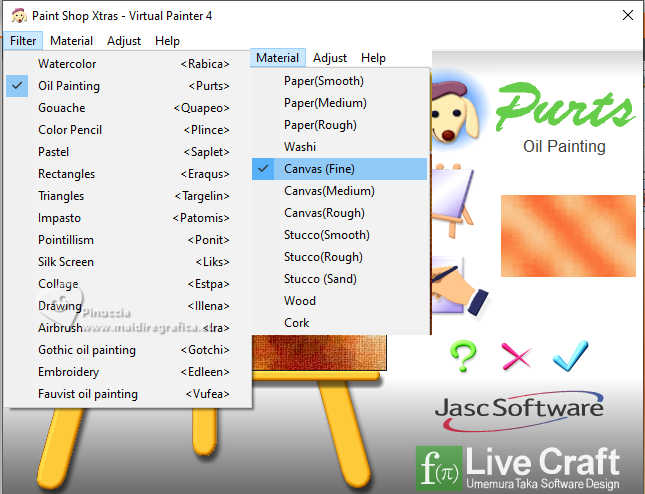Open the Filter menu
Screen dimensions: 645x494
tap(23, 41)
